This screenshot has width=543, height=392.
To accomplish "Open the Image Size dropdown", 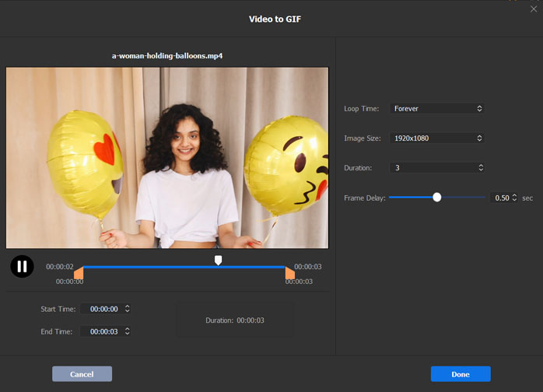I will 437,138.
